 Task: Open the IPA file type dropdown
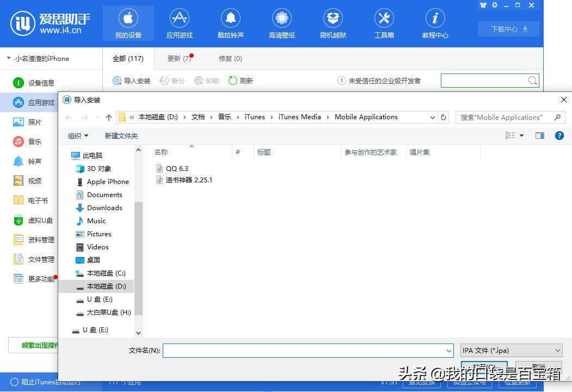tap(511, 350)
